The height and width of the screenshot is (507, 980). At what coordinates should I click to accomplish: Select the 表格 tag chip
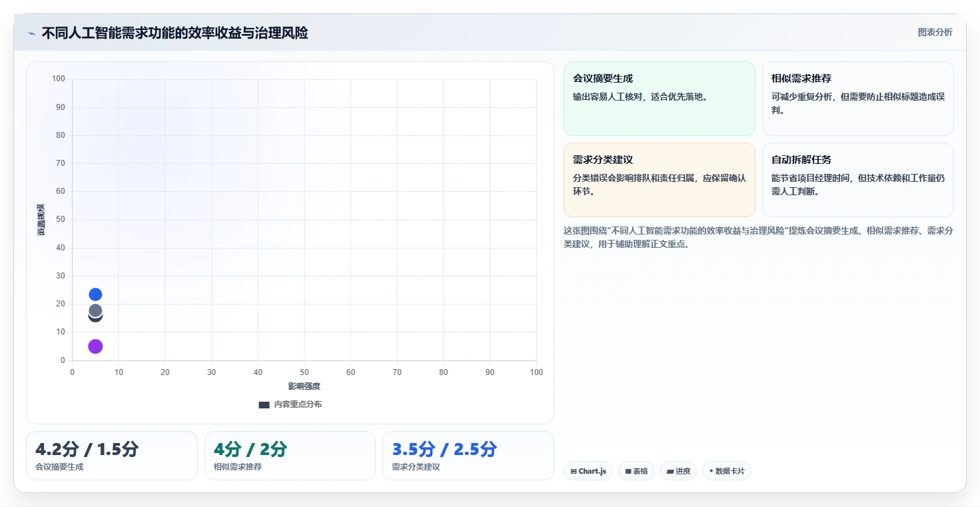point(636,471)
